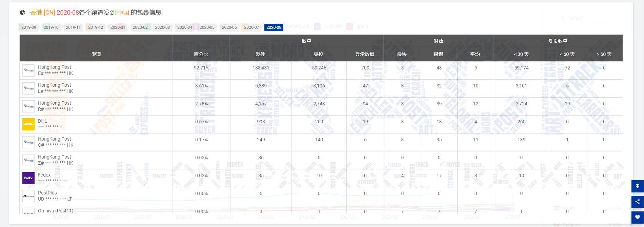Toggle the faded Spain checkbox in the background

(x=349, y=26)
